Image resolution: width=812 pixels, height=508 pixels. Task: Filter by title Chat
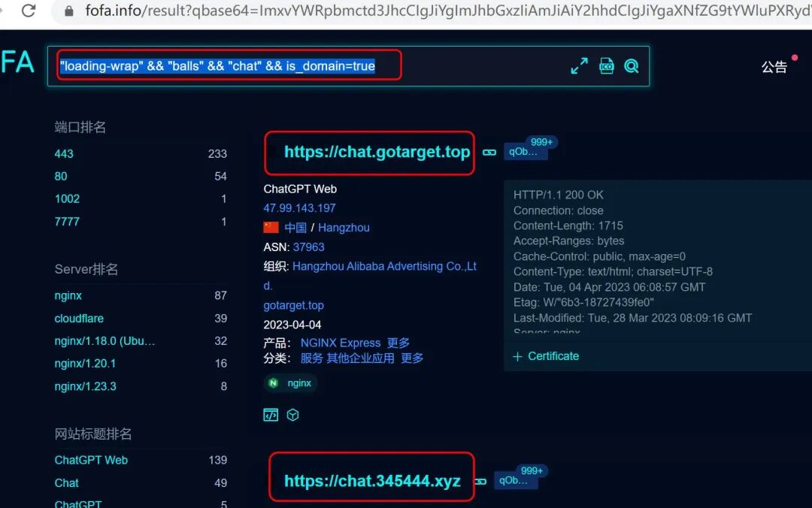[x=66, y=483]
